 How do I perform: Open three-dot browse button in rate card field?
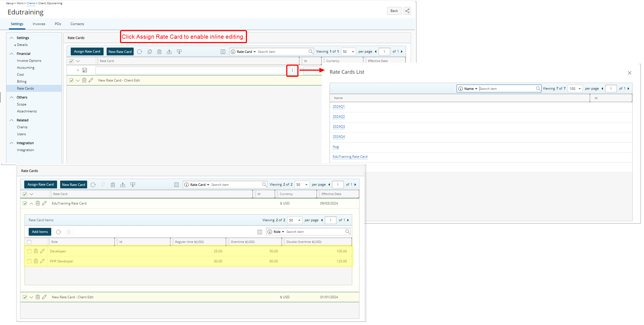coord(292,70)
